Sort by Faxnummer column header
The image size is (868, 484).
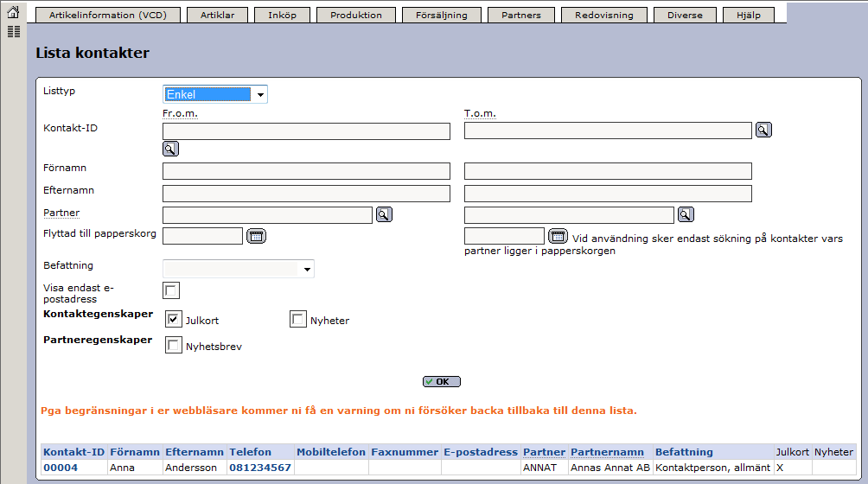click(405, 452)
